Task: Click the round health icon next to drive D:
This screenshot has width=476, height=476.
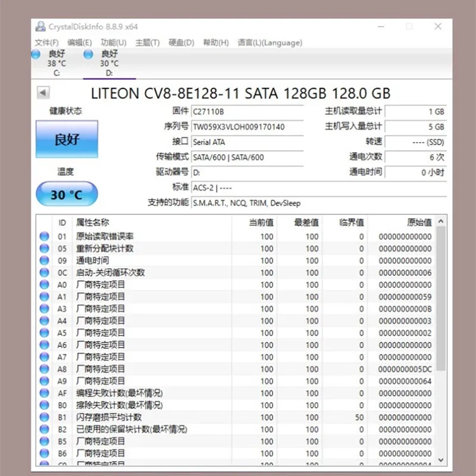Action: click(88, 54)
